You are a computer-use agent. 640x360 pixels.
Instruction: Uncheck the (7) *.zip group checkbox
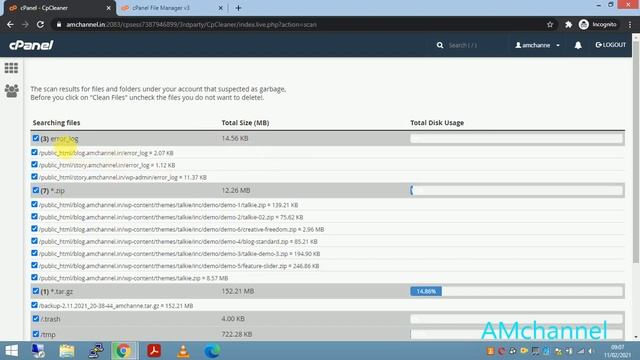tap(36, 190)
